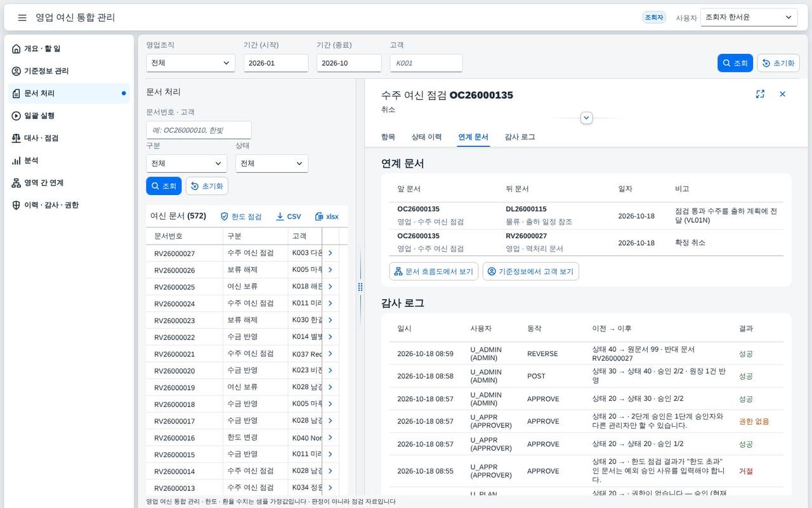Click the 한도 점검 shield button
This screenshot has width=812, height=508.
(x=241, y=217)
